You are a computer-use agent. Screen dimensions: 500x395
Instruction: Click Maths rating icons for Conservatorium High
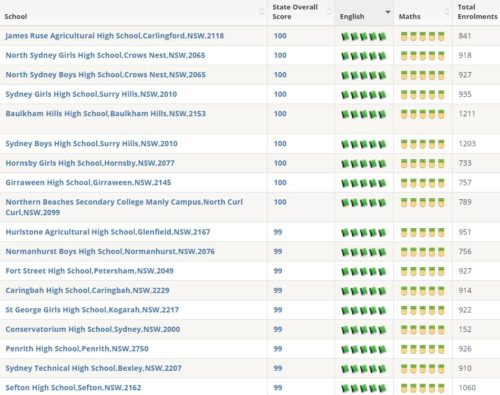pos(423,330)
